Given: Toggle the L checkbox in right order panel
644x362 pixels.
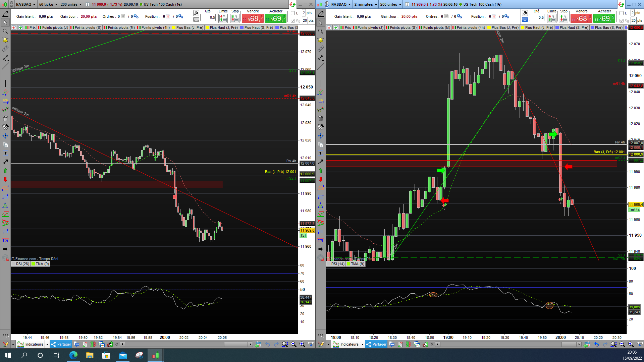Looking at the screenshot, I should point(622,13).
